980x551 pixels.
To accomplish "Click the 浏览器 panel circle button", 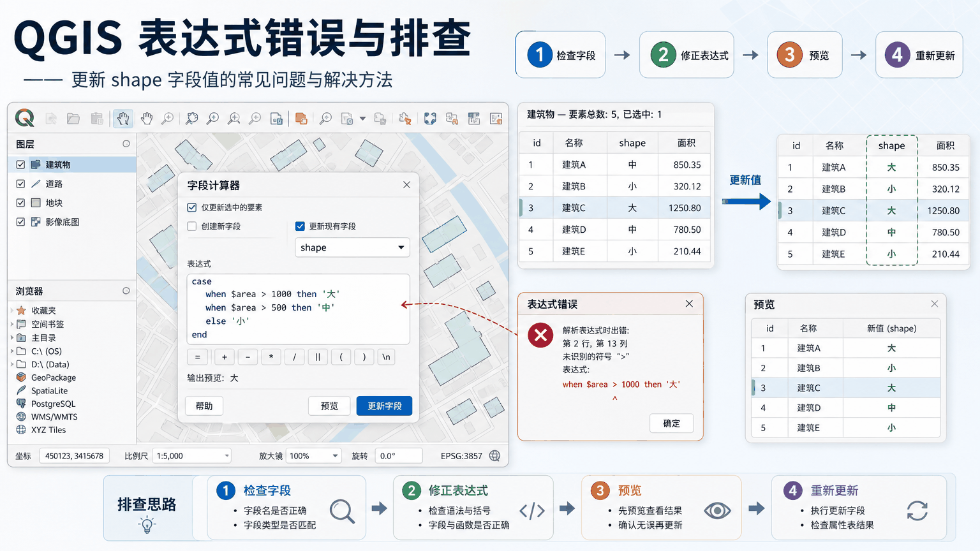I will [x=126, y=291].
